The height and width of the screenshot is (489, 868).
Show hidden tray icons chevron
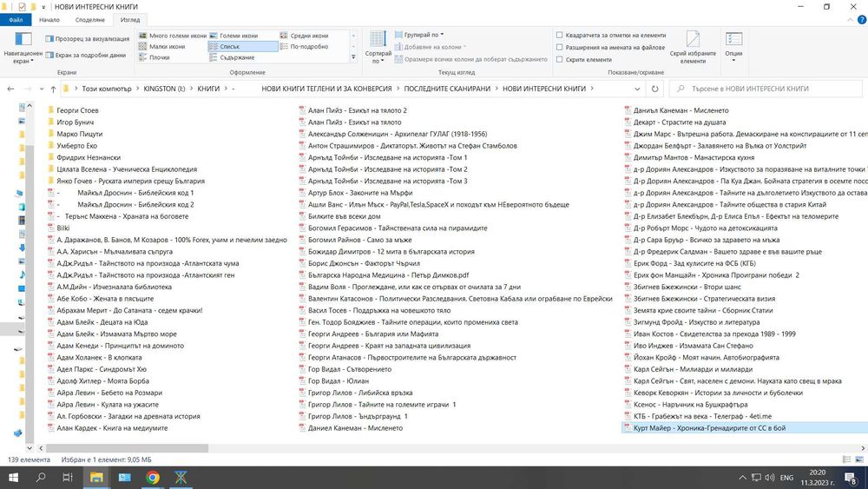(742, 478)
